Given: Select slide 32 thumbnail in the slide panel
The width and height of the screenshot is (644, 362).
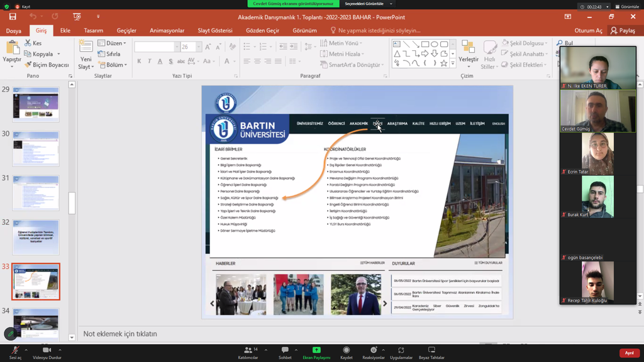Looking at the screenshot, I should tap(36, 237).
